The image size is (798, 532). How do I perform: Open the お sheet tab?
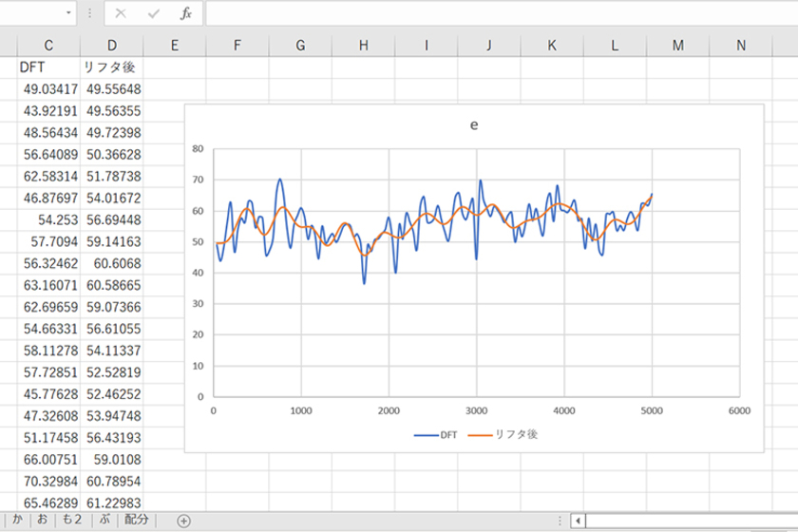42,520
